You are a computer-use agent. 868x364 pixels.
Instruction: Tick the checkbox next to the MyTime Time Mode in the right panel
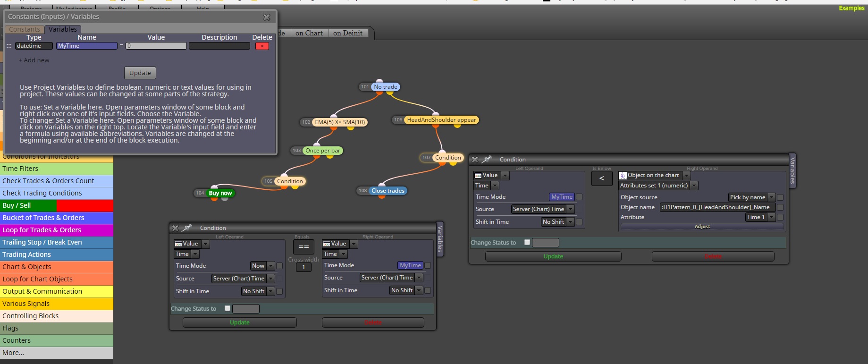(x=579, y=197)
